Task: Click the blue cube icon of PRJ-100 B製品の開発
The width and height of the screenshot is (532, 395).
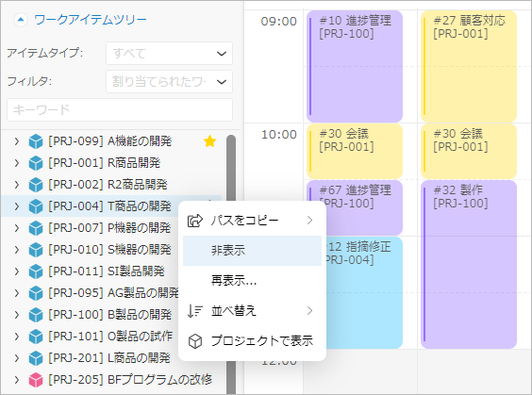Action: 36,315
